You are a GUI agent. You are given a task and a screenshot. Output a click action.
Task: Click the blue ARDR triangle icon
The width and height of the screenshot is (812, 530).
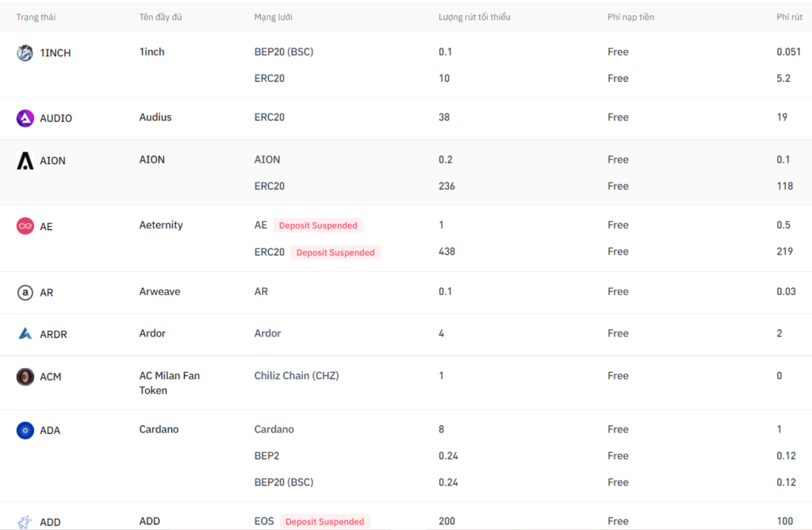point(25,334)
